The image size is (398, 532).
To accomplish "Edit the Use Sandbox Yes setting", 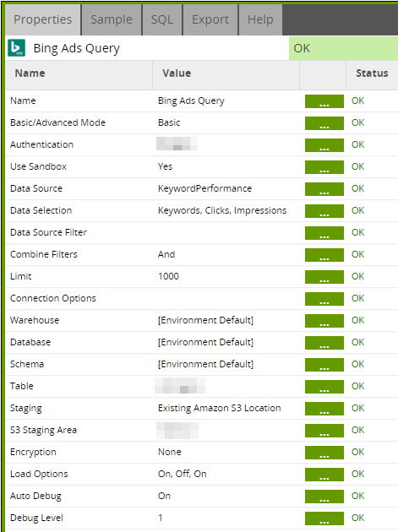I will [165, 166].
